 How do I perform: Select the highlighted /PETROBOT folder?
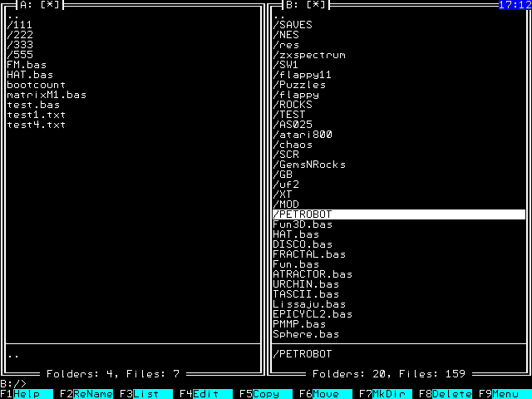pos(303,214)
